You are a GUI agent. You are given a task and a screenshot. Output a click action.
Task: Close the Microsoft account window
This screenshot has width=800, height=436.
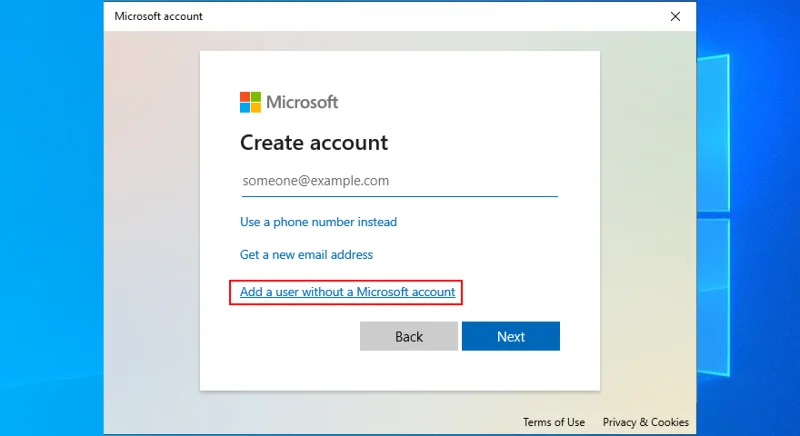pos(676,16)
